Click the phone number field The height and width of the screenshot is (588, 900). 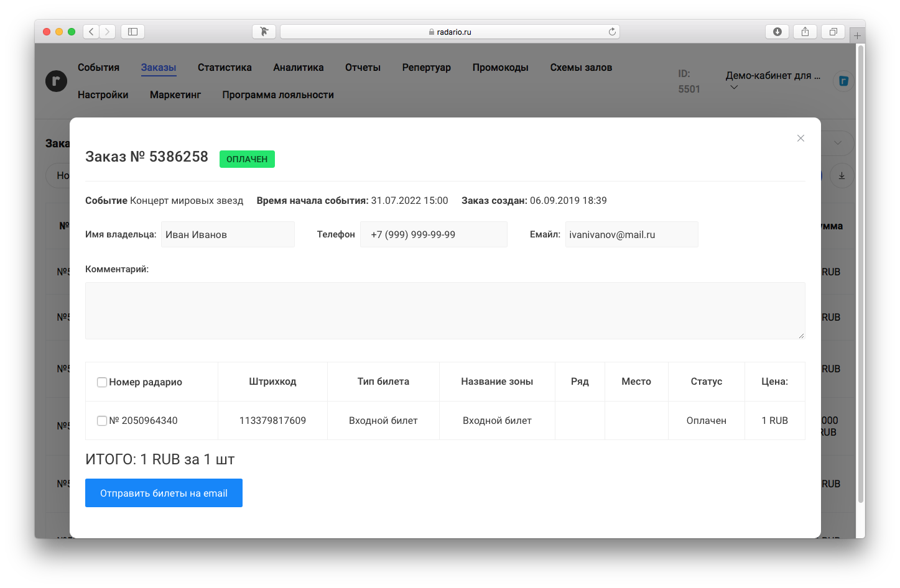coord(434,234)
